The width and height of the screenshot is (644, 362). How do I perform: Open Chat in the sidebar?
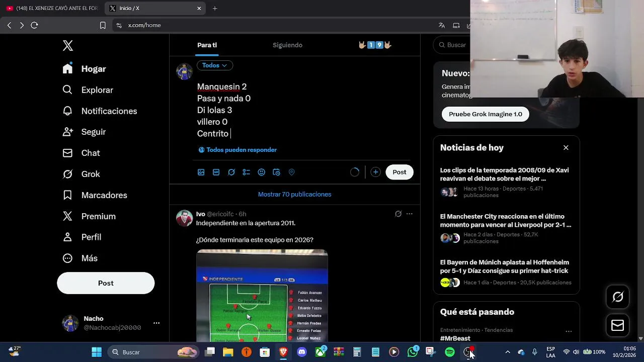click(81, 153)
